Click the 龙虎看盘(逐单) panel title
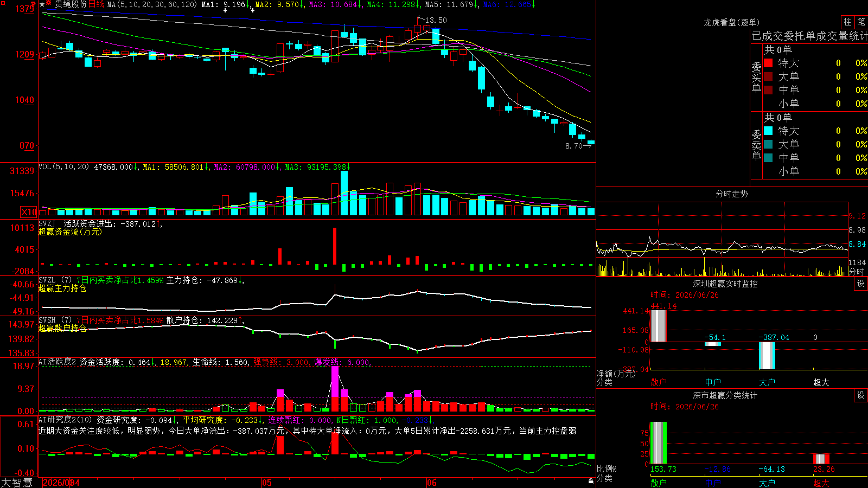This screenshot has width=868, height=488. (x=731, y=22)
